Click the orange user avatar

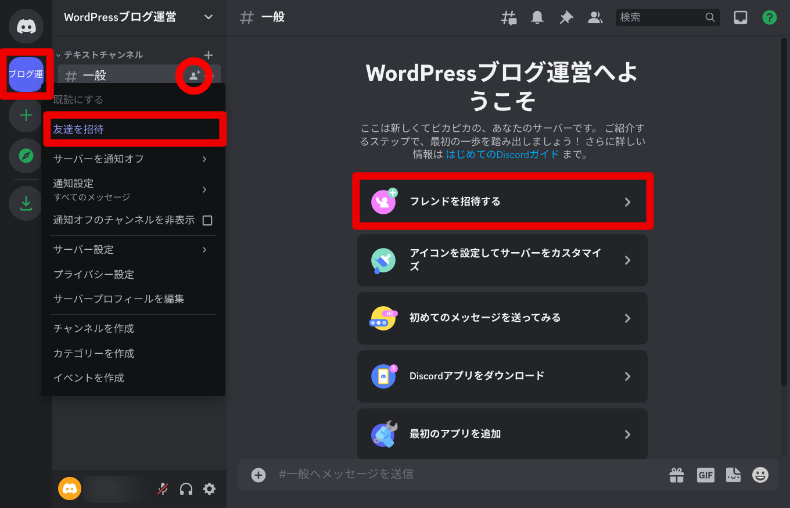click(70, 488)
